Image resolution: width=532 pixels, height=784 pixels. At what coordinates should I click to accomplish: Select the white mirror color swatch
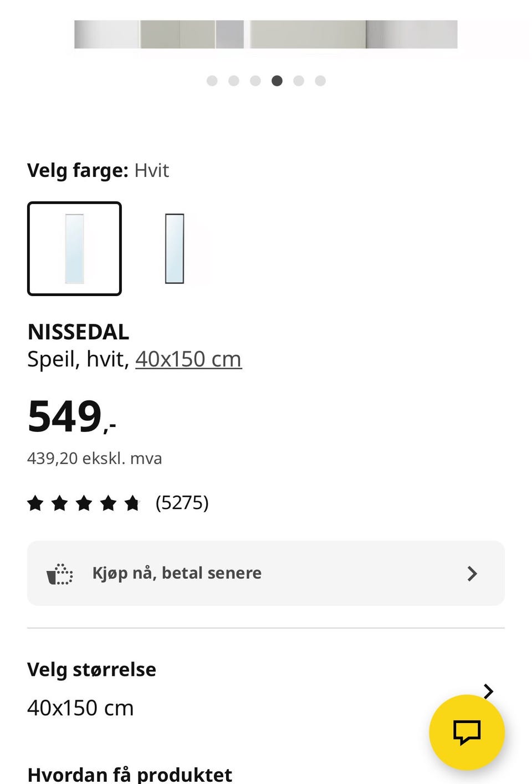74,248
